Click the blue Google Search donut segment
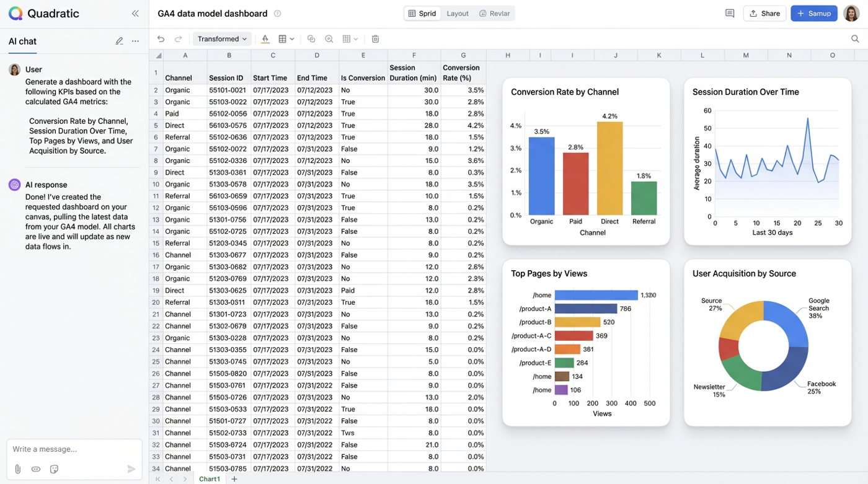 tap(789, 324)
